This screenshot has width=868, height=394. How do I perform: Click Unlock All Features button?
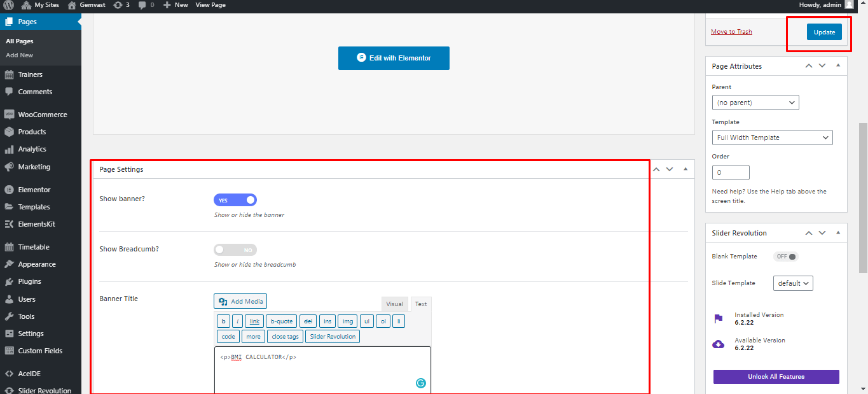pyautogui.click(x=776, y=377)
